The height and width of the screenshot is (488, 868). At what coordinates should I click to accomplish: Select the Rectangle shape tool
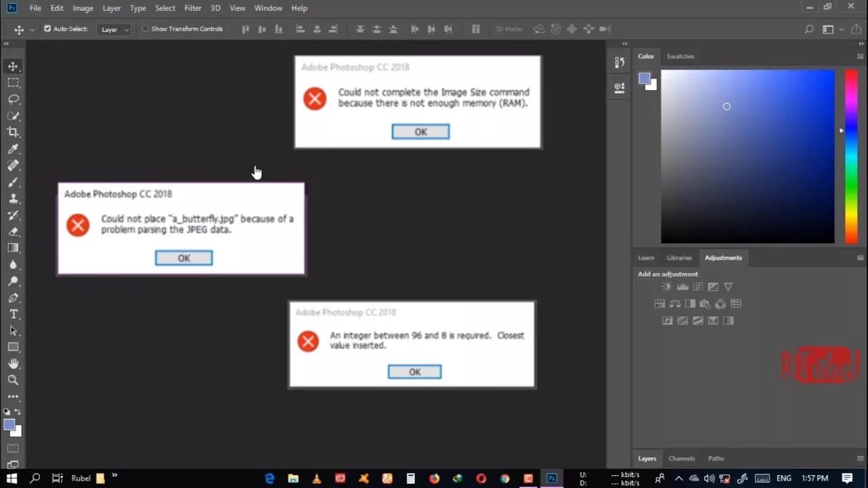[13, 347]
